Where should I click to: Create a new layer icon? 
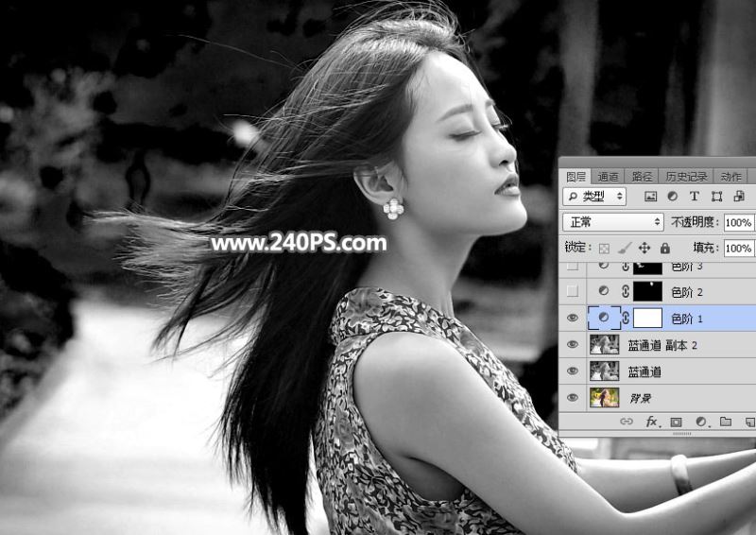(x=749, y=423)
